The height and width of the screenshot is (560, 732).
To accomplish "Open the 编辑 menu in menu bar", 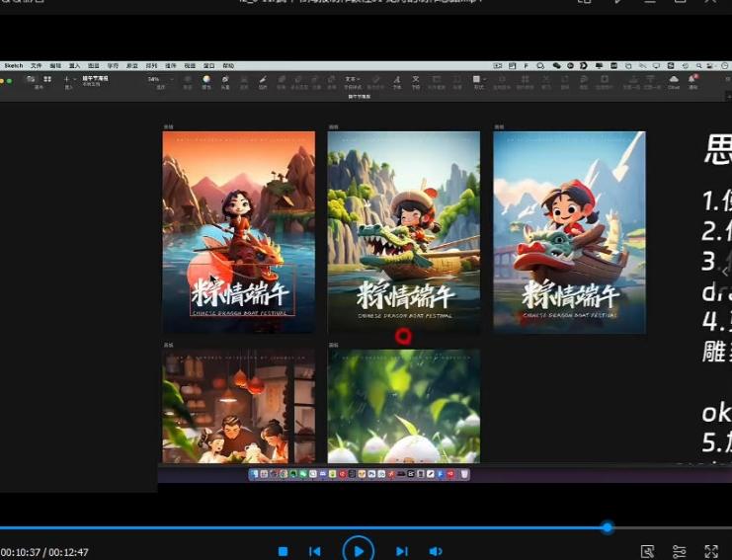I will coord(55,65).
